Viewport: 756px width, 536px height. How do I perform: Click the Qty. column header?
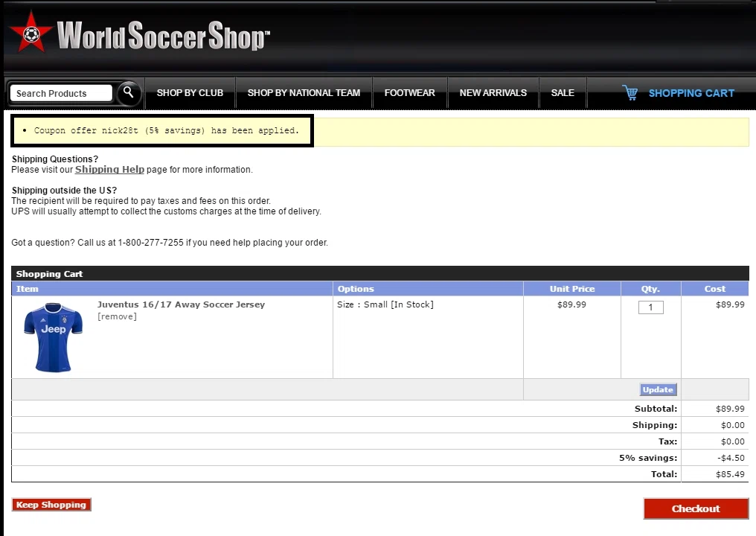[650, 289]
